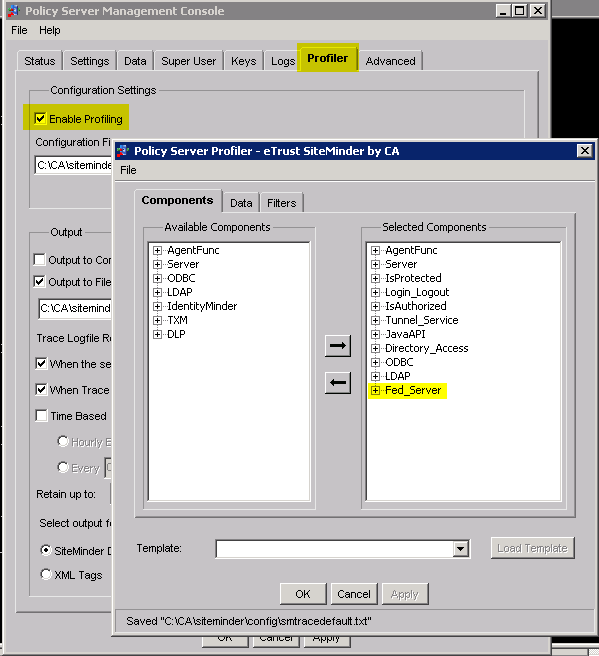Maximize the Policy Server Management Console window
This screenshot has height=656, width=599.
[520, 10]
